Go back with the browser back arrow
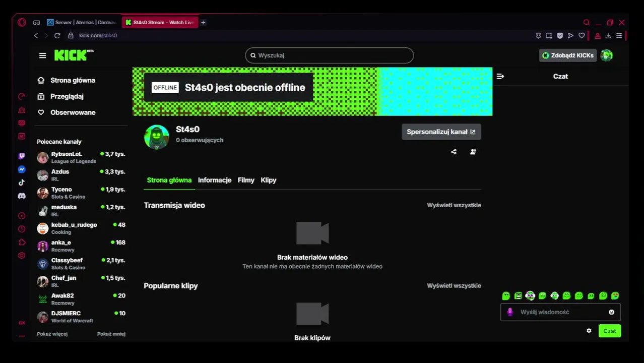The image size is (644, 363). [x=36, y=35]
